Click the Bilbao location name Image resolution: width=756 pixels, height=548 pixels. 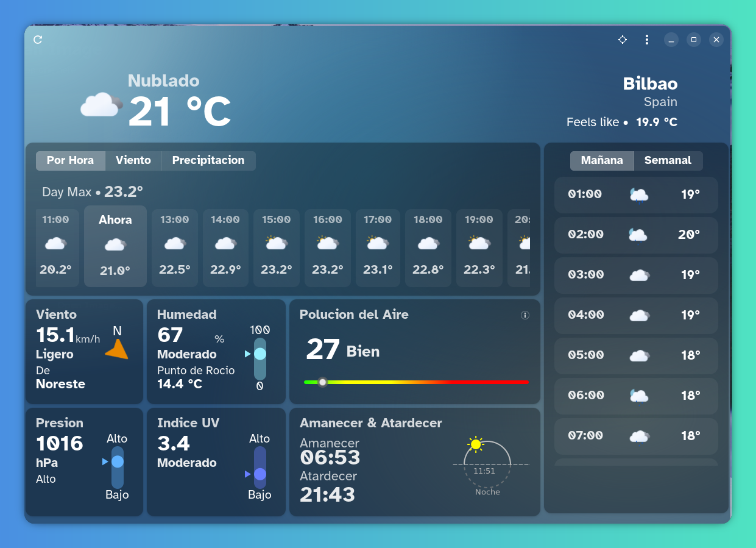[x=650, y=84]
